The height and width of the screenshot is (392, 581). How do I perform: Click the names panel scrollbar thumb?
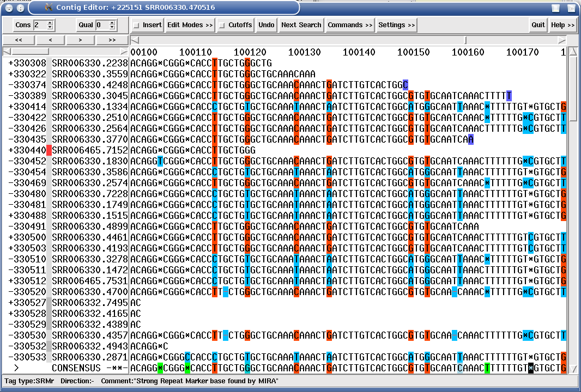click(30, 52)
